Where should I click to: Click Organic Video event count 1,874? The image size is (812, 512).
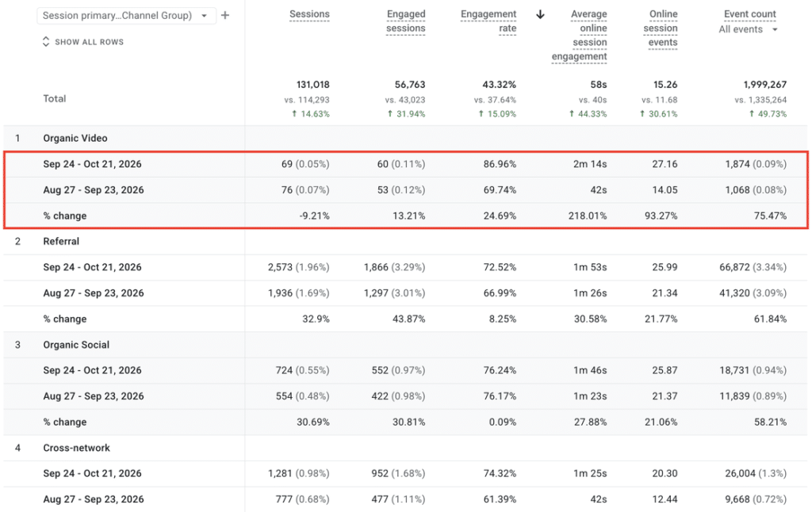click(x=737, y=164)
